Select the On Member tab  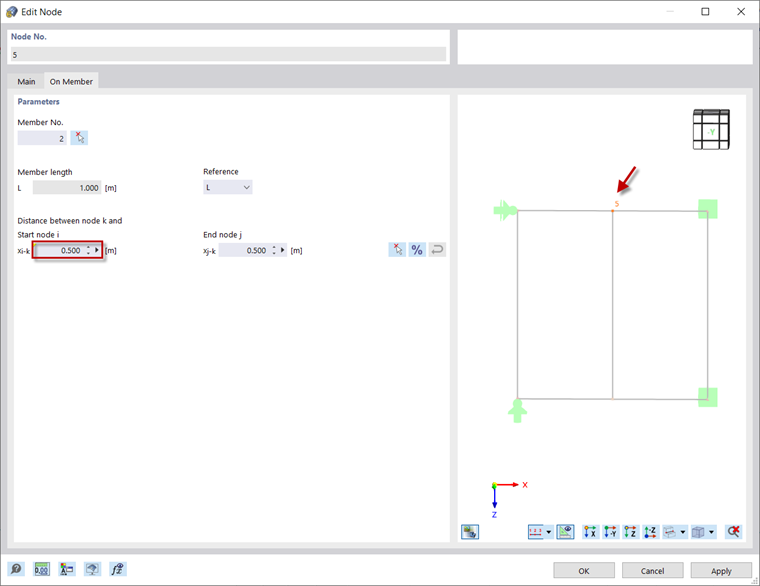[x=71, y=81]
